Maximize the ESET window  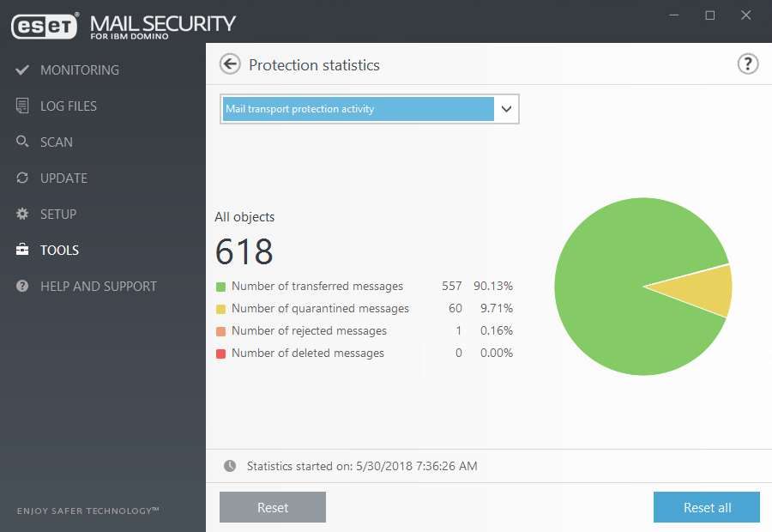click(x=710, y=15)
